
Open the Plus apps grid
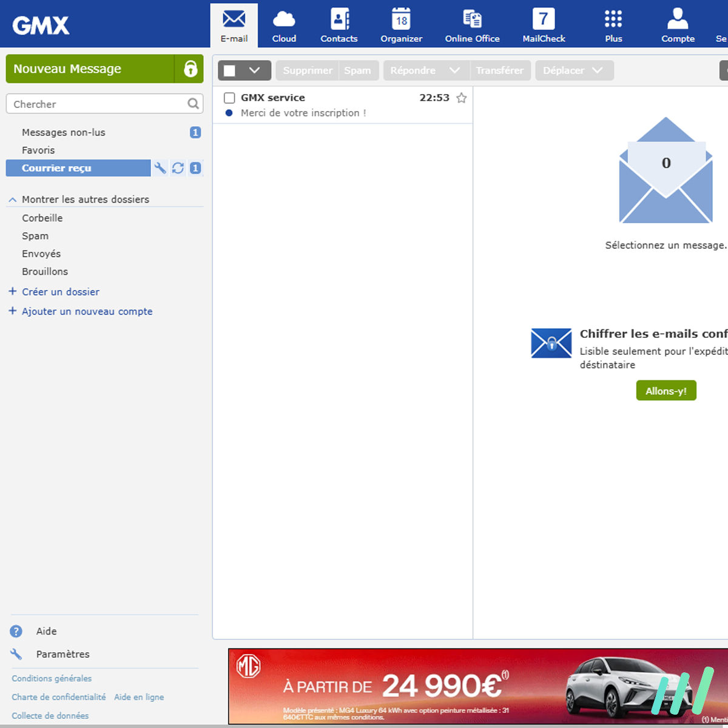613,25
